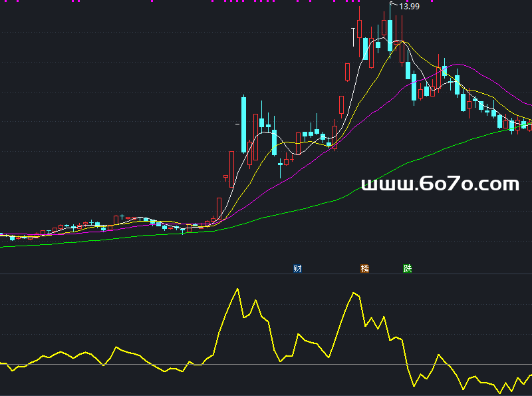Click the blue 财 finance marker icon
The image size is (532, 396).
point(297,269)
